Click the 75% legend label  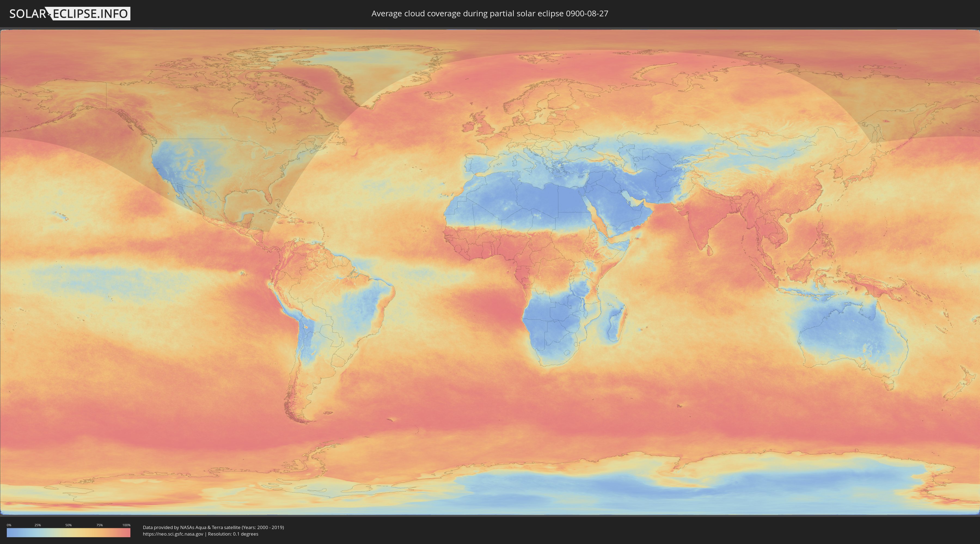click(99, 525)
